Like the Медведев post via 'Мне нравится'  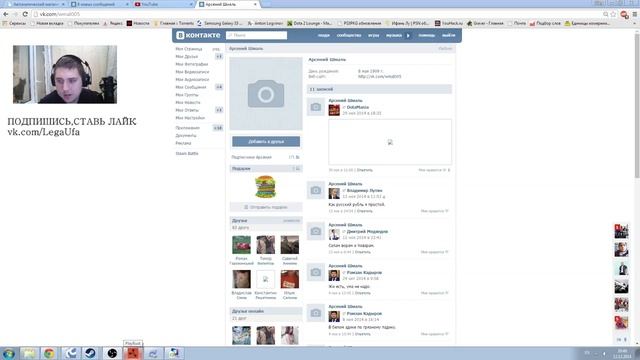434,252
